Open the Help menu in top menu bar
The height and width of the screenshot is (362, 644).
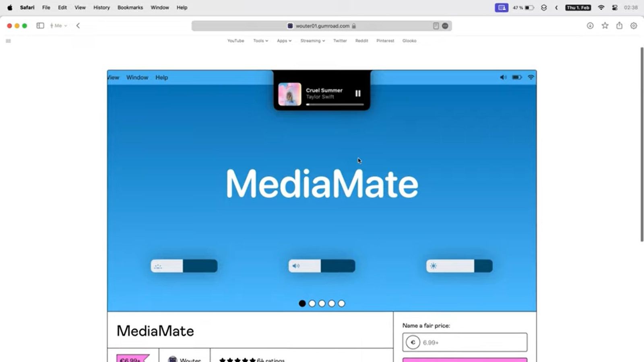(x=182, y=8)
